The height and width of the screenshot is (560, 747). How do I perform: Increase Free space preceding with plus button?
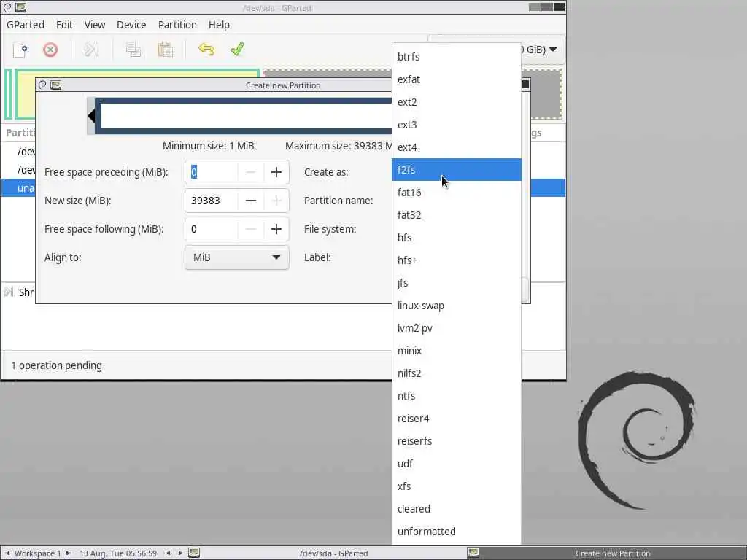point(276,172)
